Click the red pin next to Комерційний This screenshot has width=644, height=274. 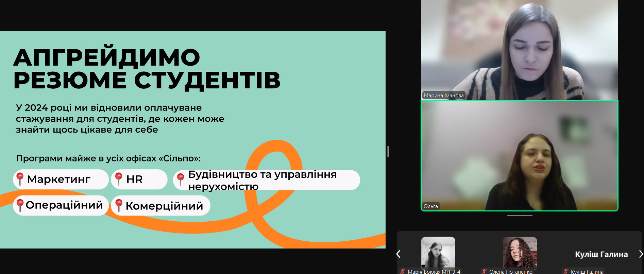(x=118, y=205)
